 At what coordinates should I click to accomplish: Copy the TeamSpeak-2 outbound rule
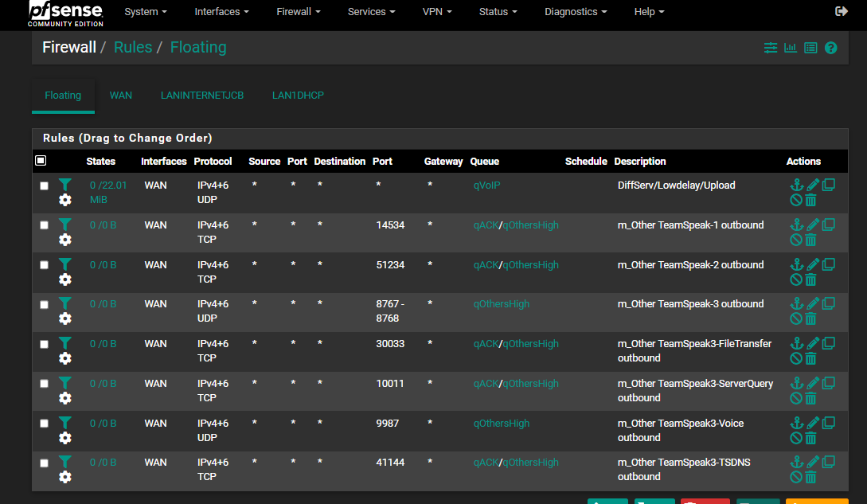tap(828, 264)
